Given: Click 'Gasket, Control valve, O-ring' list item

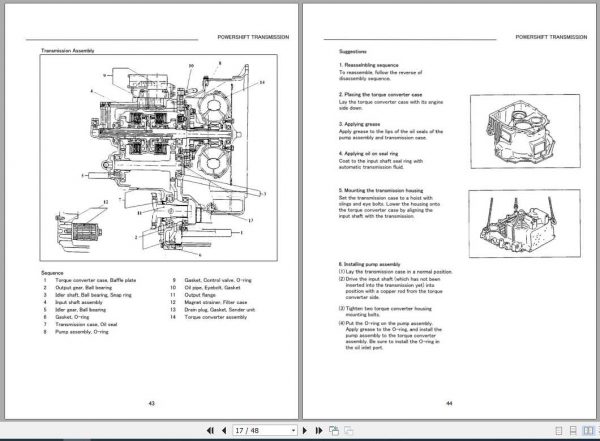Looking at the screenshot, I should coord(218,280).
